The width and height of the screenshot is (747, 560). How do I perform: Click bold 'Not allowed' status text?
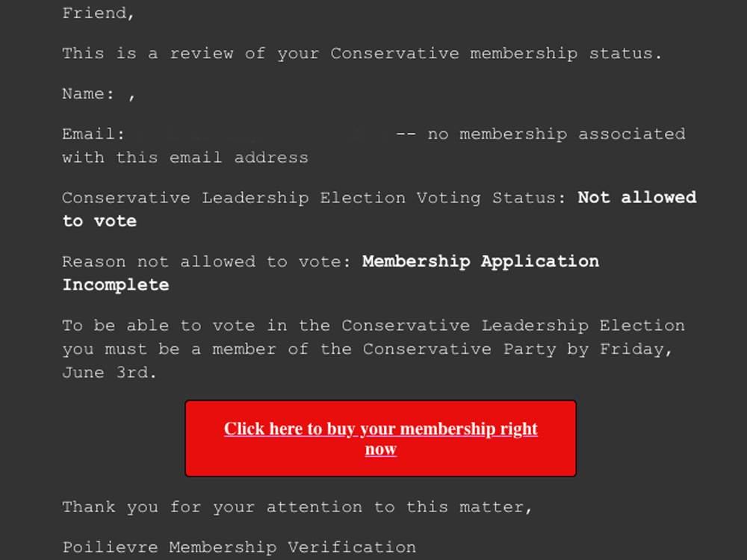point(637,198)
